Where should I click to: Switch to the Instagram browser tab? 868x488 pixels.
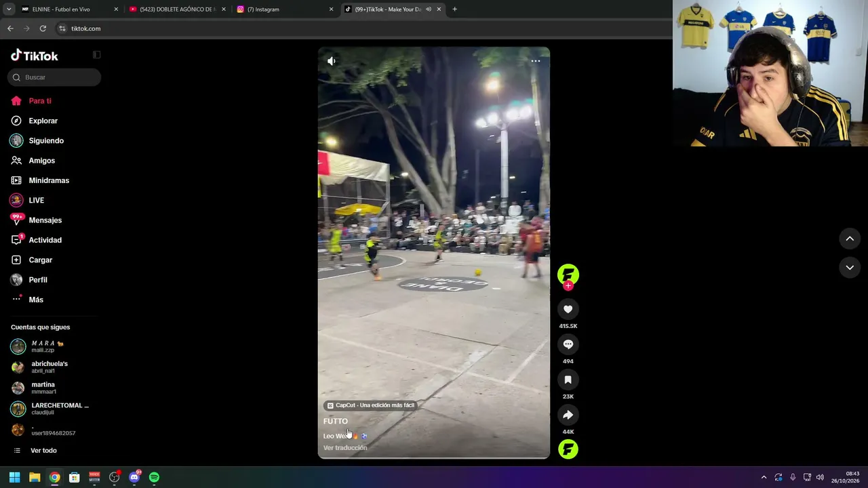tap(285, 9)
